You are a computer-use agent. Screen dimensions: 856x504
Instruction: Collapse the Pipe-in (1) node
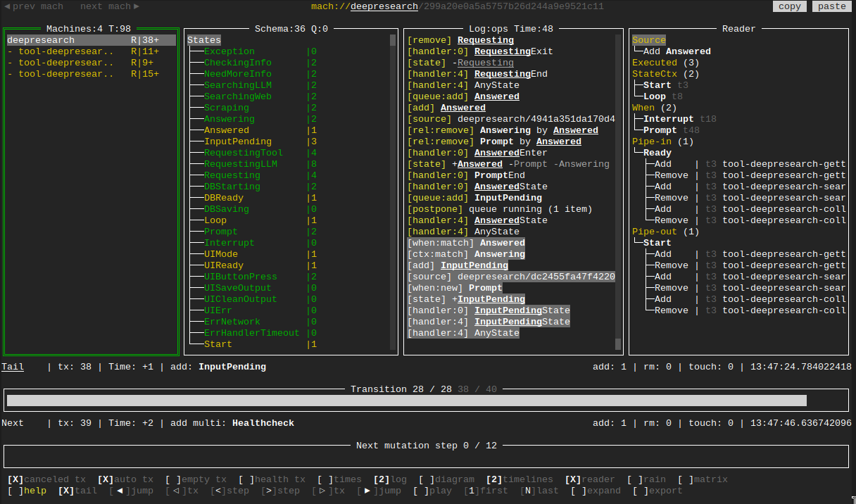coord(663,141)
